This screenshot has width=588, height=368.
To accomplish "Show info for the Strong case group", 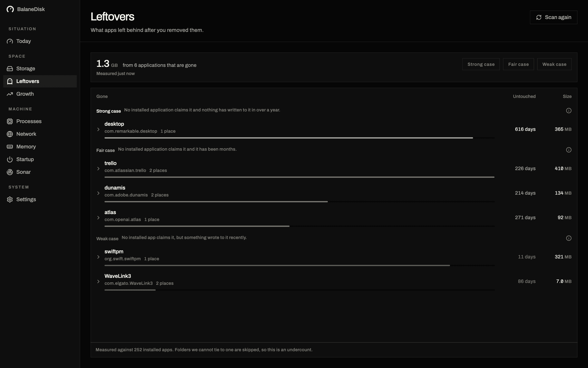I will (569, 111).
